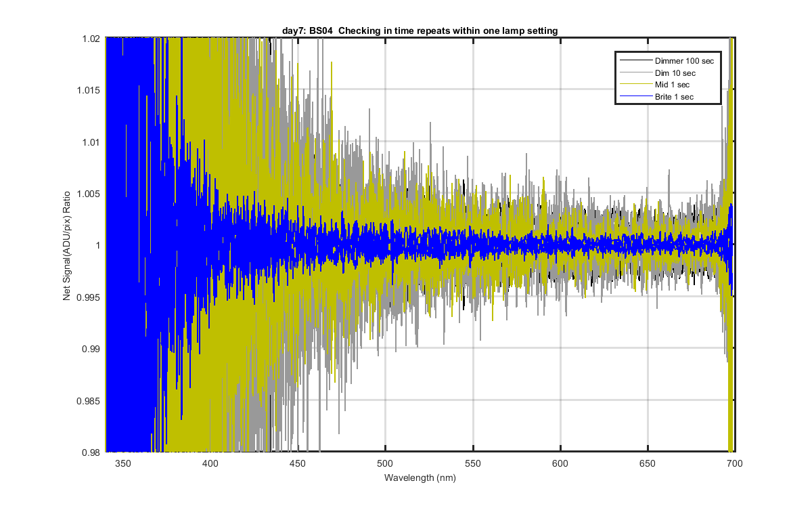Click the 650 tick label on the wavelength axis
812x508 pixels.
click(648, 464)
